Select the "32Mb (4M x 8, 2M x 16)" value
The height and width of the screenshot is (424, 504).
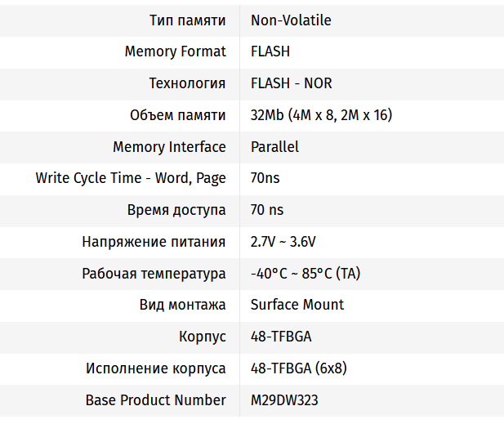click(321, 115)
